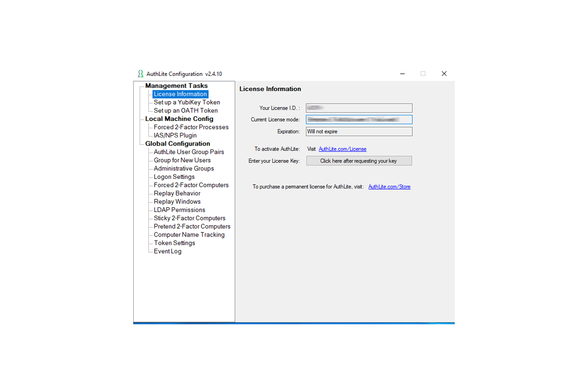Open Forced 2-Factor Computers
This screenshot has width=588, height=392.
click(x=191, y=185)
